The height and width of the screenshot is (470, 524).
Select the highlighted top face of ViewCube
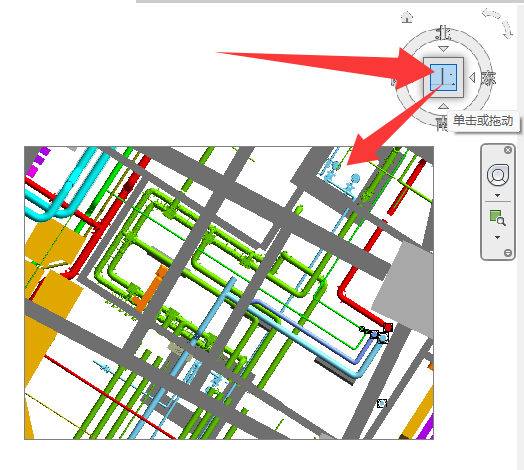(443, 78)
